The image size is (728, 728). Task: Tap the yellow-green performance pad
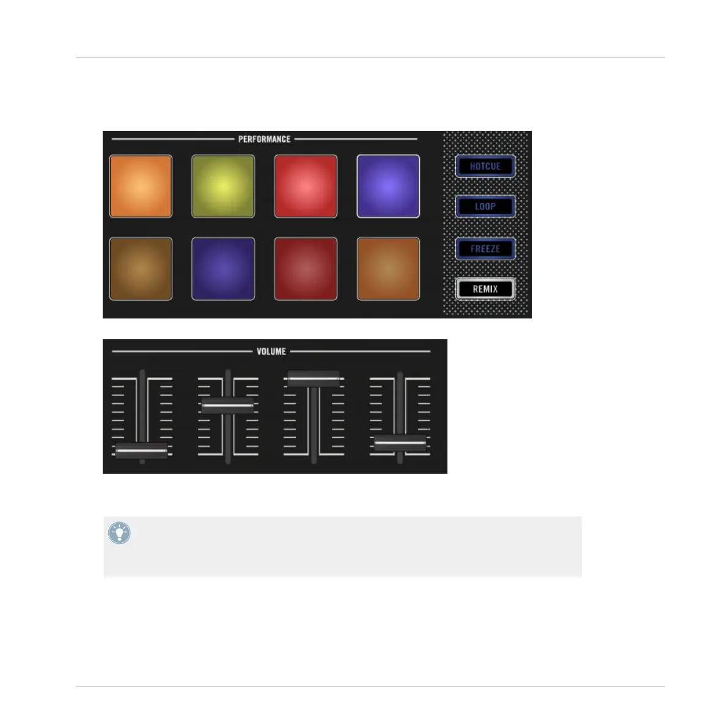coord(223,186)
